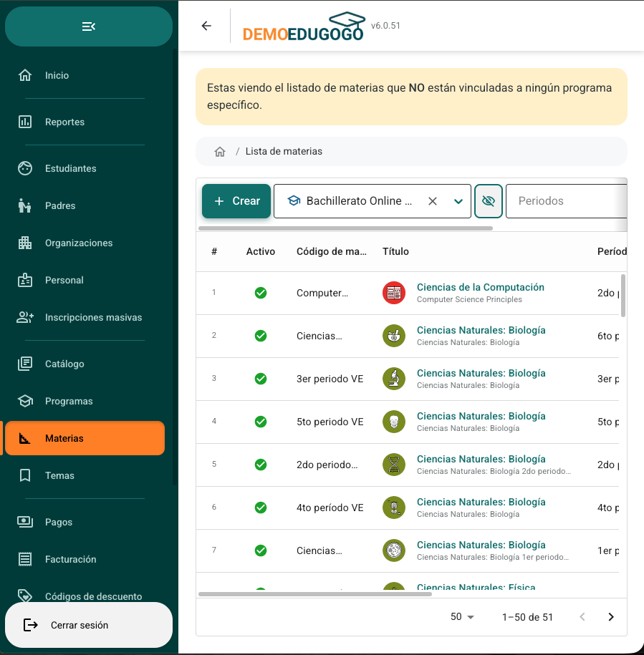Toggle active checkmark for row 7
The width and height of the screenshot is (644, 655).
tap(261, 550)
